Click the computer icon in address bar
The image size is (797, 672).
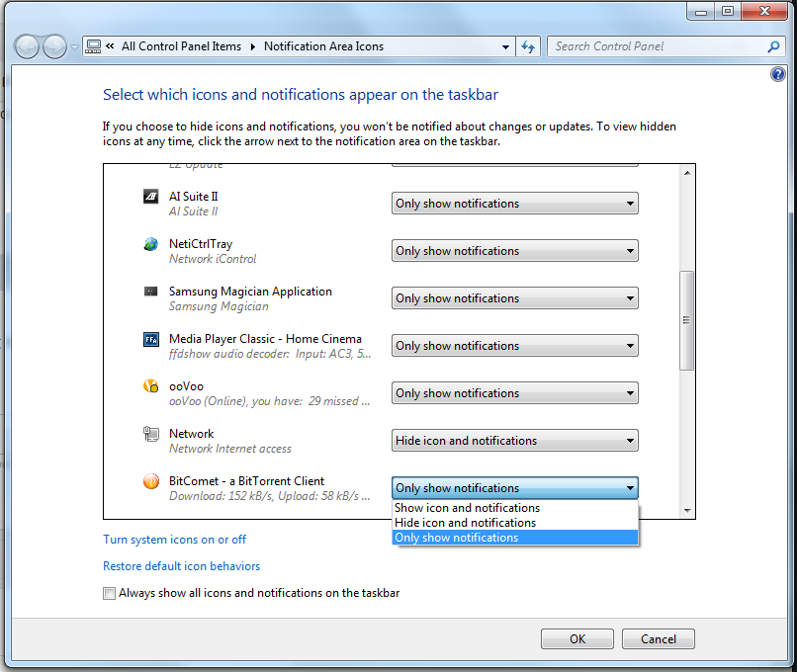pos(93,46)
